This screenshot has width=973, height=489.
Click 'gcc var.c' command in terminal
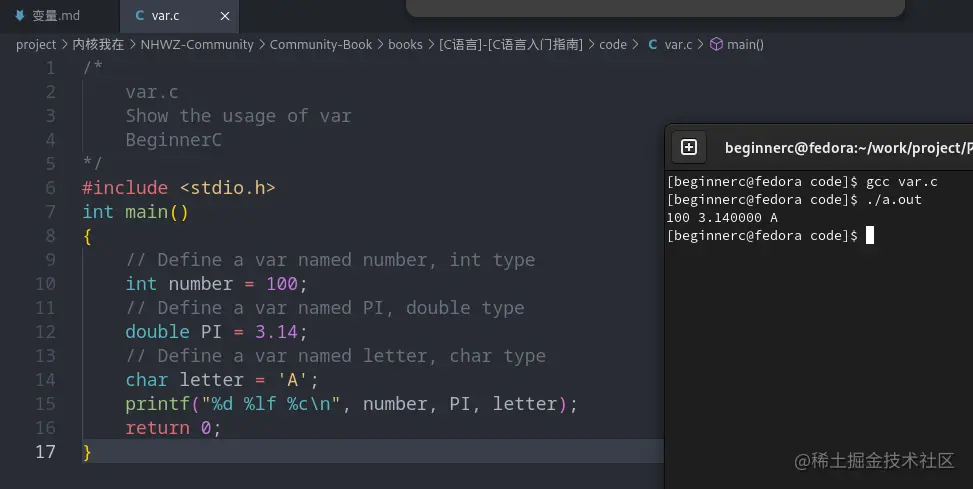point(902,182)
